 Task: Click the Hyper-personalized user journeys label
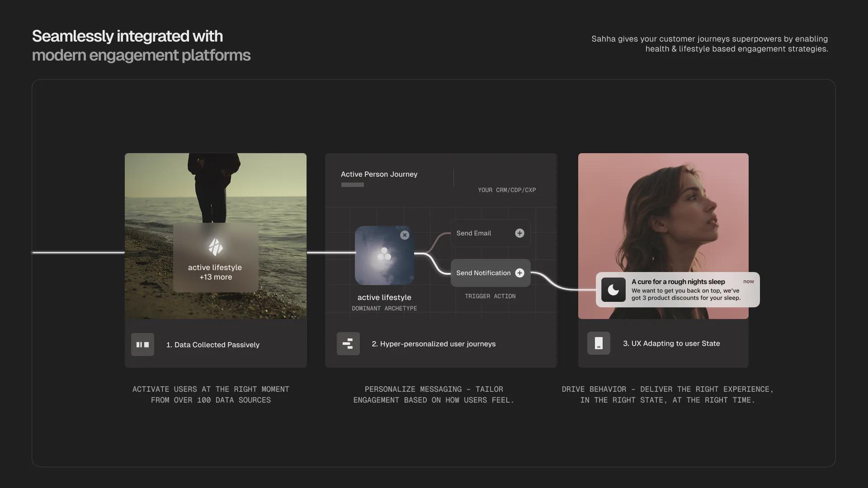point(433,344)
